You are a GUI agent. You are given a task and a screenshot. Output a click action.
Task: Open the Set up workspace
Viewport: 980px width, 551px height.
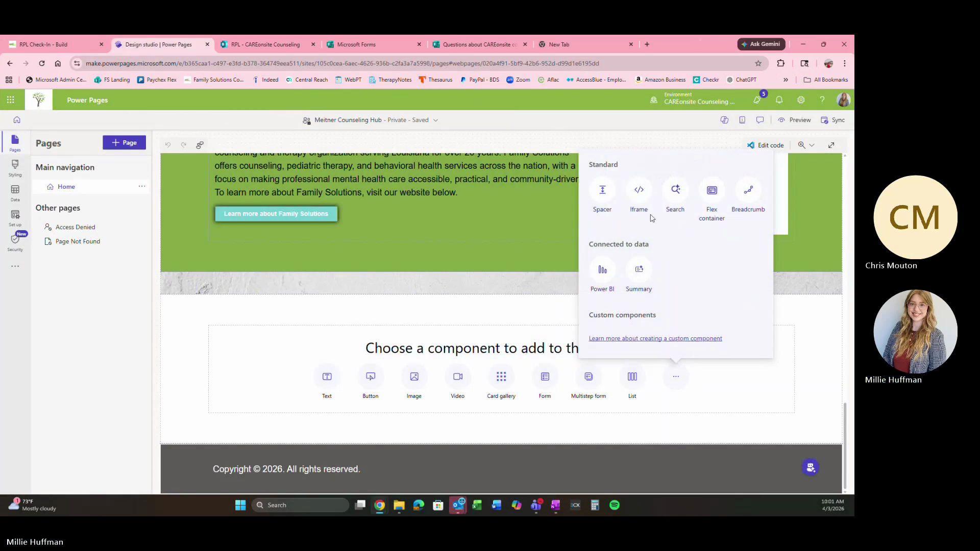point(15,218)
